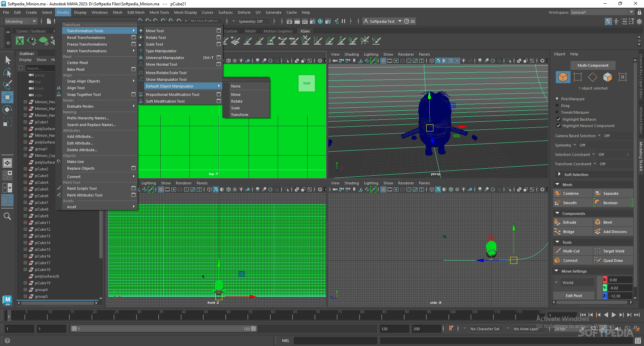Select Tweak/Marquee radio option

(x=557, y=112)
